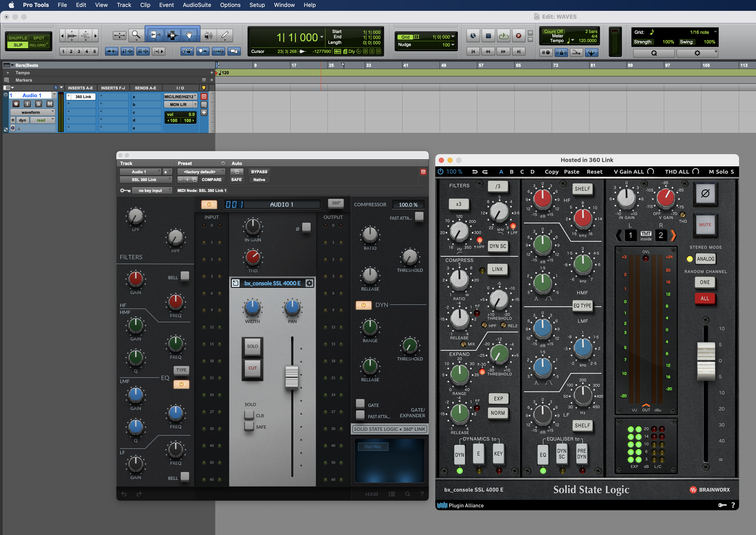Screen dimensions: 756x535
Task: Open the Apple menu
Action: click(x=12, y=5)
